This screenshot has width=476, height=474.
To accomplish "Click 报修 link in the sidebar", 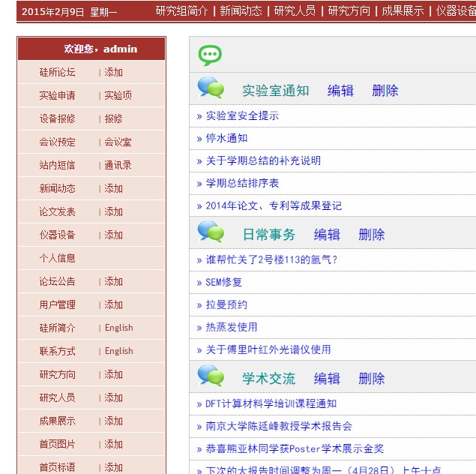I will (x=113, y=118).
